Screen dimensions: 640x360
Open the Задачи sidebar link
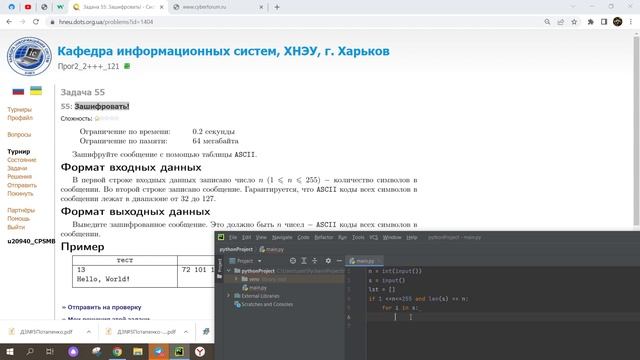tap(17, 168)
